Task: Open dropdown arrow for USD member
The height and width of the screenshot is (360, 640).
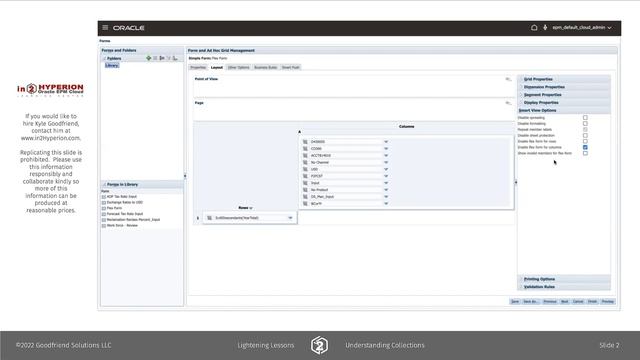Action: tap(386, 169)
